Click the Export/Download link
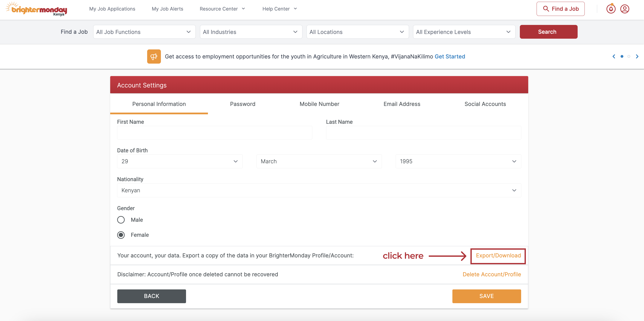644x321 pixels. pyautogui.click(x=498, y=255)
